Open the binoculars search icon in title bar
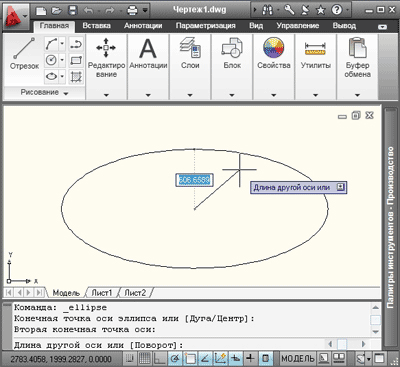 (x=268, y=10)
